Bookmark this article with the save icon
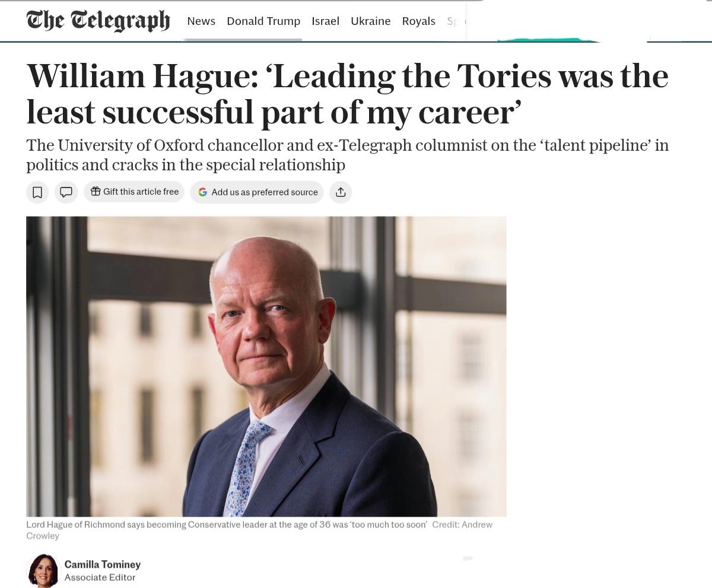Viewport: 712px width, 588px height. pos(37,192)
